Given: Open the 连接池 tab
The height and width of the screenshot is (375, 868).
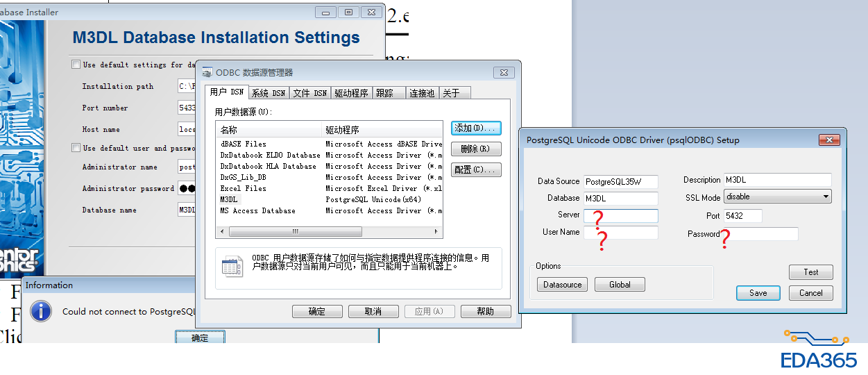Looking at the screenshot, I should (x=423, y=93).
